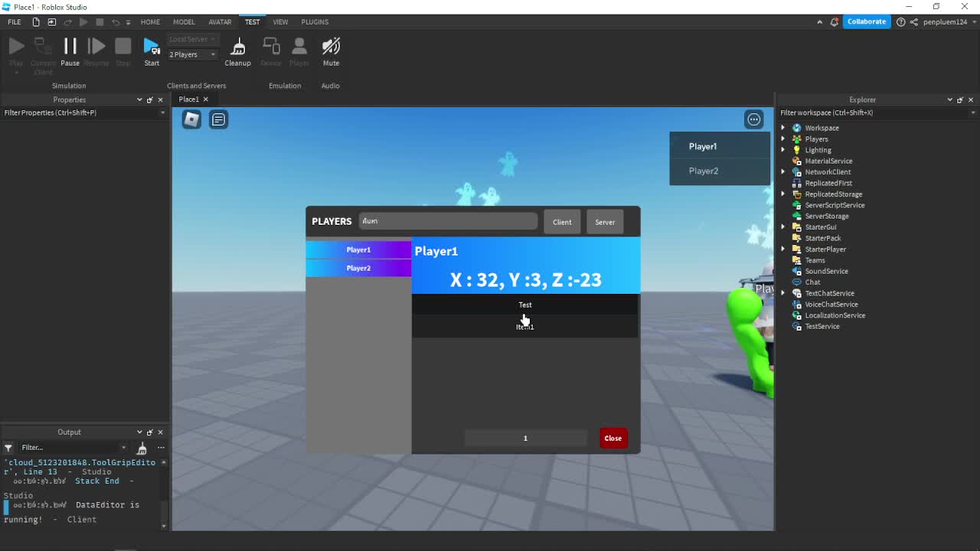
Task: Open the in-game chat icon
Action: coord(219,119)
